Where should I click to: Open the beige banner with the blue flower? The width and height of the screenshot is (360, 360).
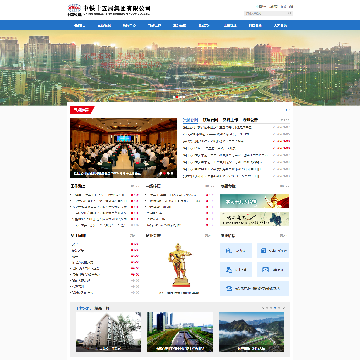pyautogui.click(x=254, y=219)
